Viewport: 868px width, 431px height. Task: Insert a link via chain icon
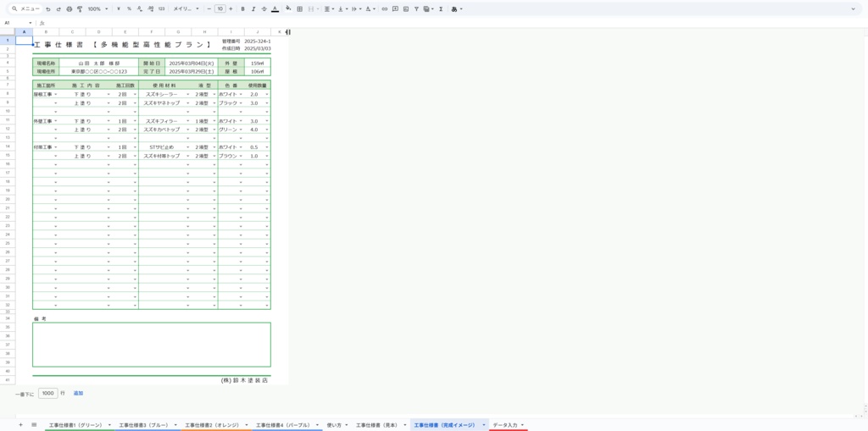385,8
